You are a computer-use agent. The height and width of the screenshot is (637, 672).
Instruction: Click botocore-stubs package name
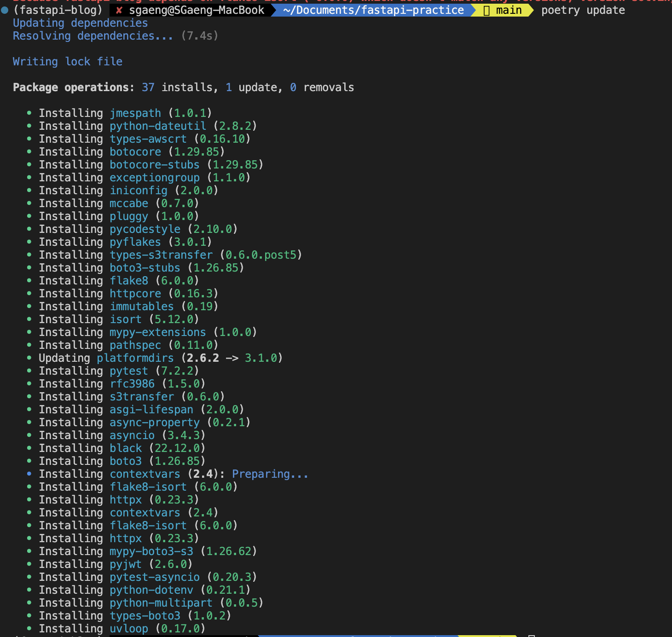[155, 165]
